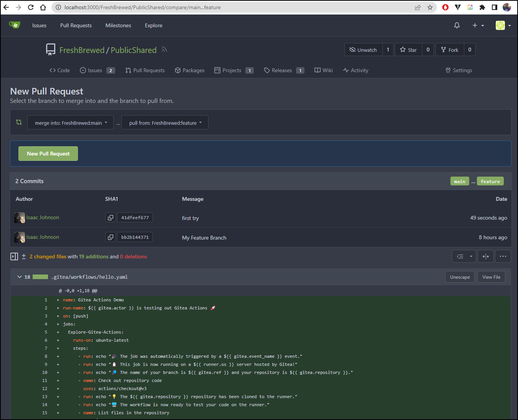Open the Releases tab
This screenshot has width=518, height=420.
[x=284, y=70]
